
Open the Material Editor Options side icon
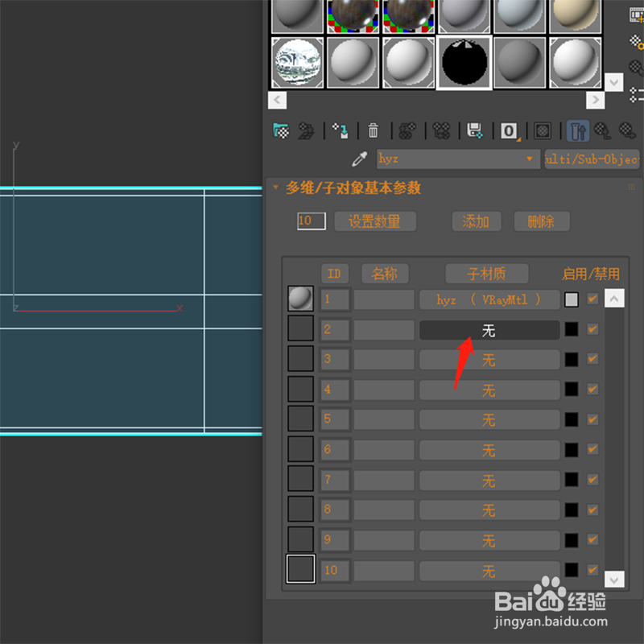(637, 42)
